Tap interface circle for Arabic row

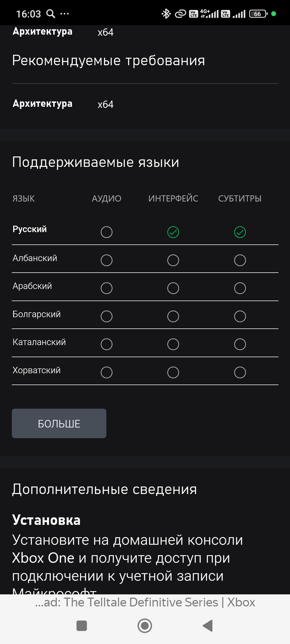tap(173, 288)
